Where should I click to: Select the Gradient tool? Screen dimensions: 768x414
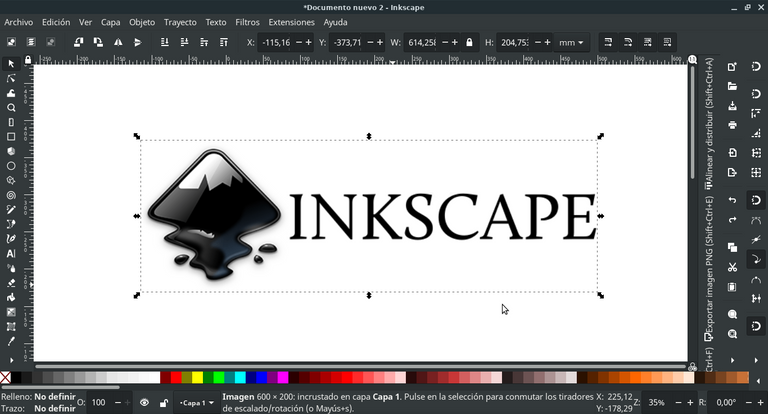click(11, 312)
